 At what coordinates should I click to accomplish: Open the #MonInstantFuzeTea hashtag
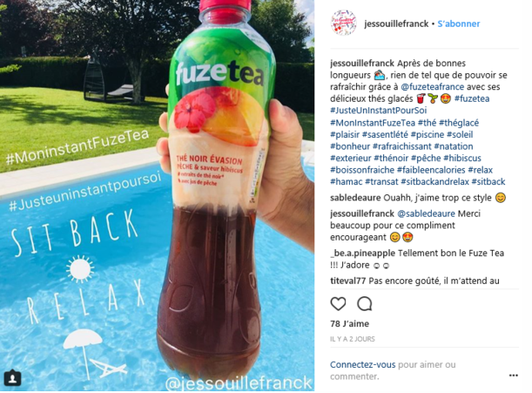373,123
